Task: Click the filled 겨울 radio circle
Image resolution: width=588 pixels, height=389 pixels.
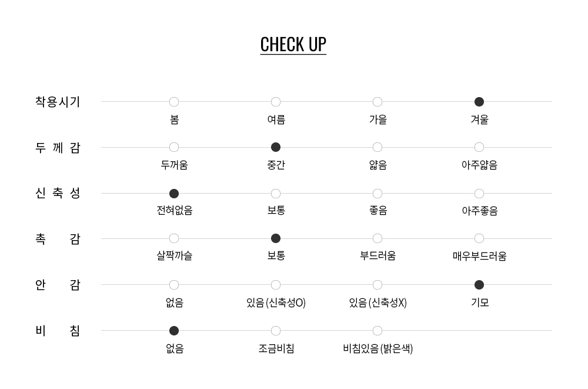Action: [479, 102]
